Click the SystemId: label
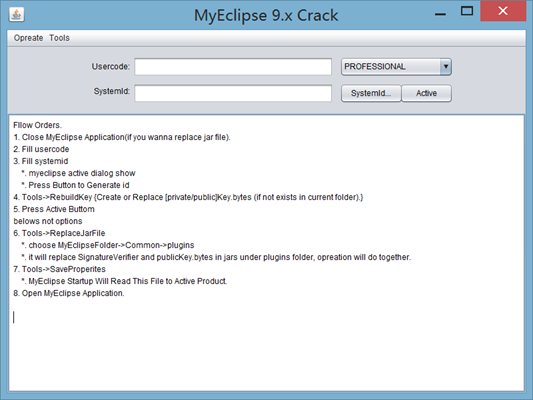 pyautogui.click(x=112, y=91)
